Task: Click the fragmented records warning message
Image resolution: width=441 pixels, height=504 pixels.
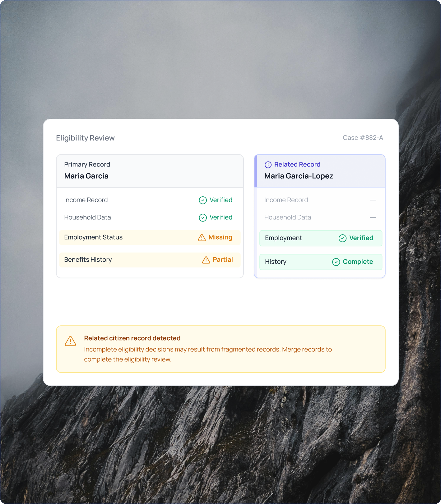Action: 208,354
